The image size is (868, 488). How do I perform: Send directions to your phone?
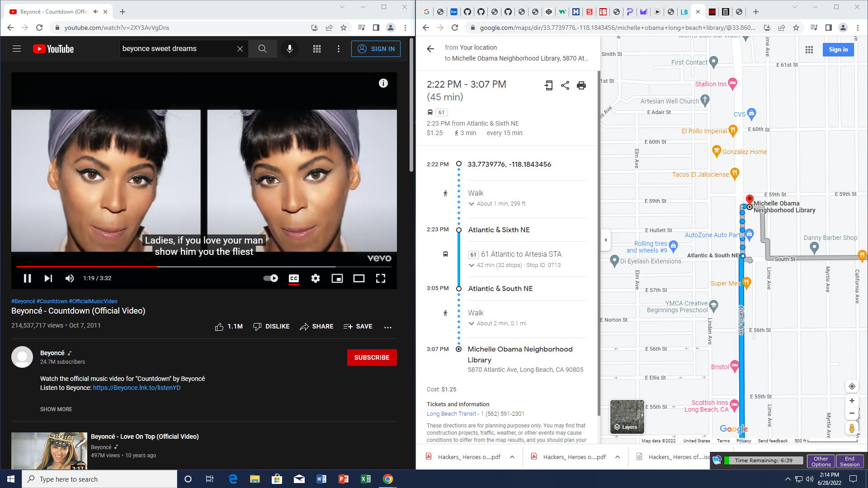click(x=548, y=85)
